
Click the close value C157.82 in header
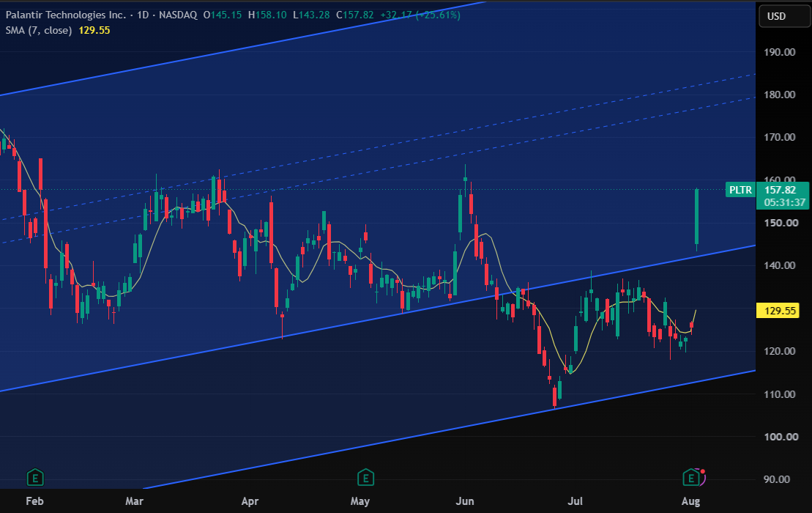tap(354, 15)
